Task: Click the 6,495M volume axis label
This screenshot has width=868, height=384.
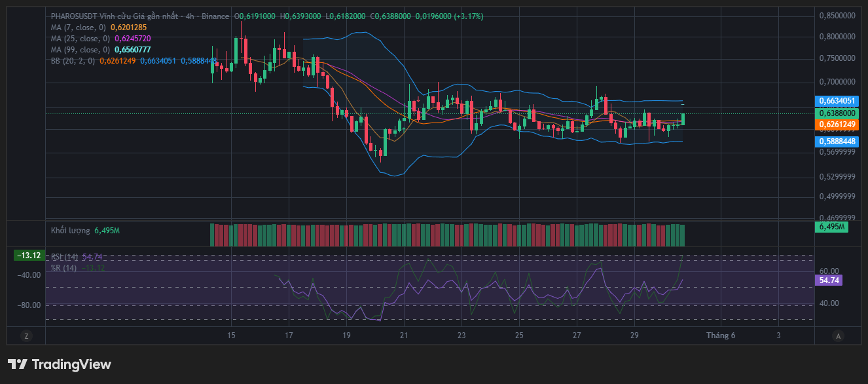Action: coord(831,227)
